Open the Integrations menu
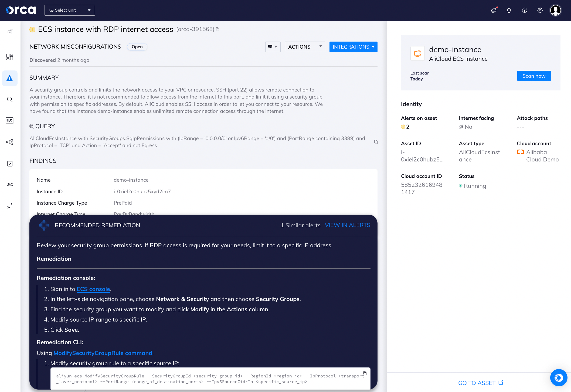 353,47
